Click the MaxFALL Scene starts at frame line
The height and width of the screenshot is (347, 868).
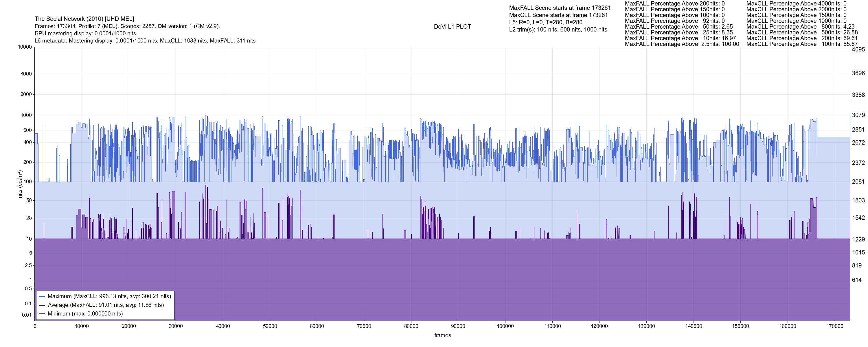[560, 8]
